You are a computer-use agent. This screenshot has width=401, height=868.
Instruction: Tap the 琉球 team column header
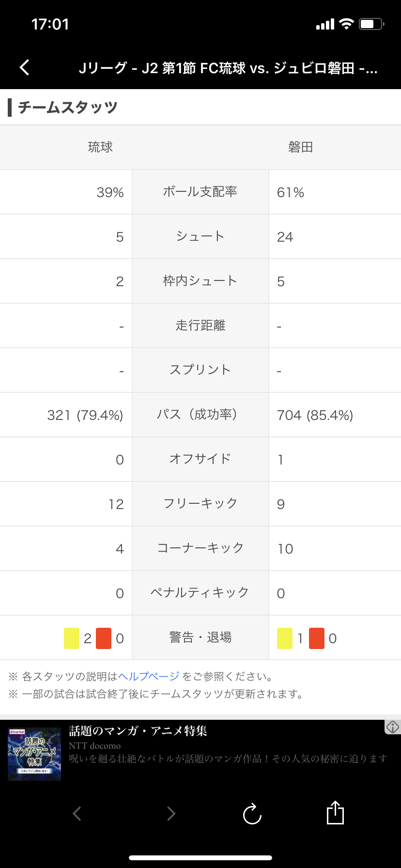[x=100, y=147]
